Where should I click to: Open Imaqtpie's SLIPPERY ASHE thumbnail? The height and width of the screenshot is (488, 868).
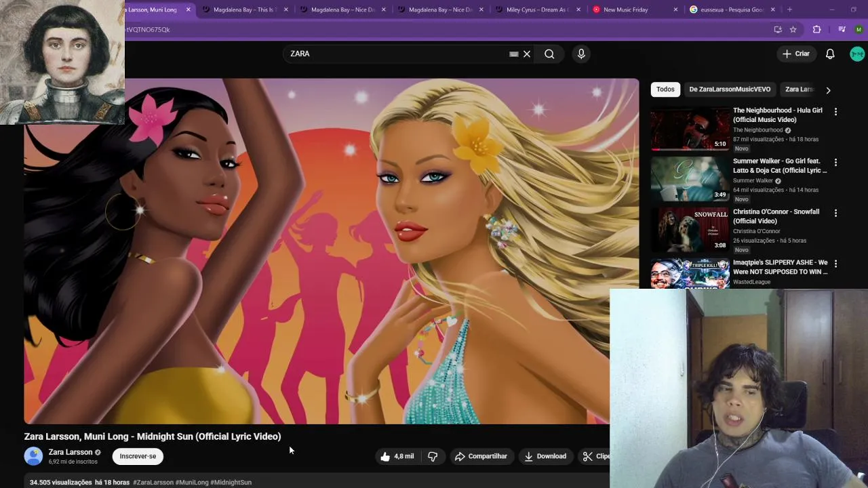[x=690, y=273]
